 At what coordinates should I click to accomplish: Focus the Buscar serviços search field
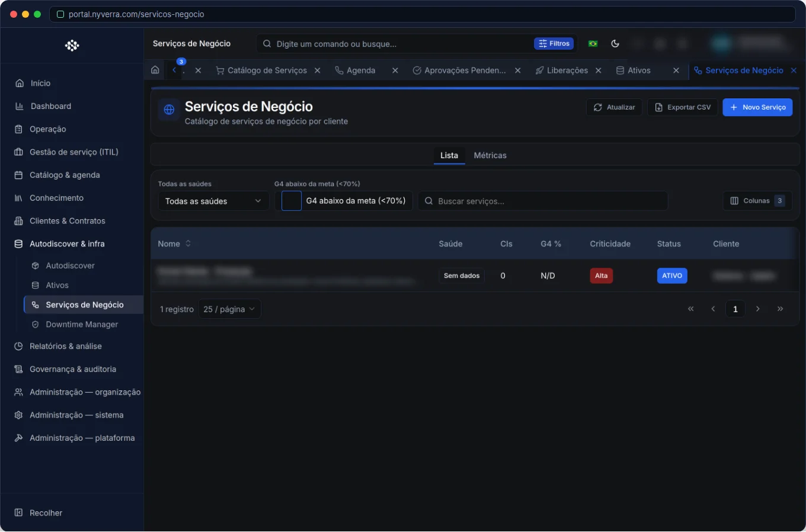(x=543, y=201)
